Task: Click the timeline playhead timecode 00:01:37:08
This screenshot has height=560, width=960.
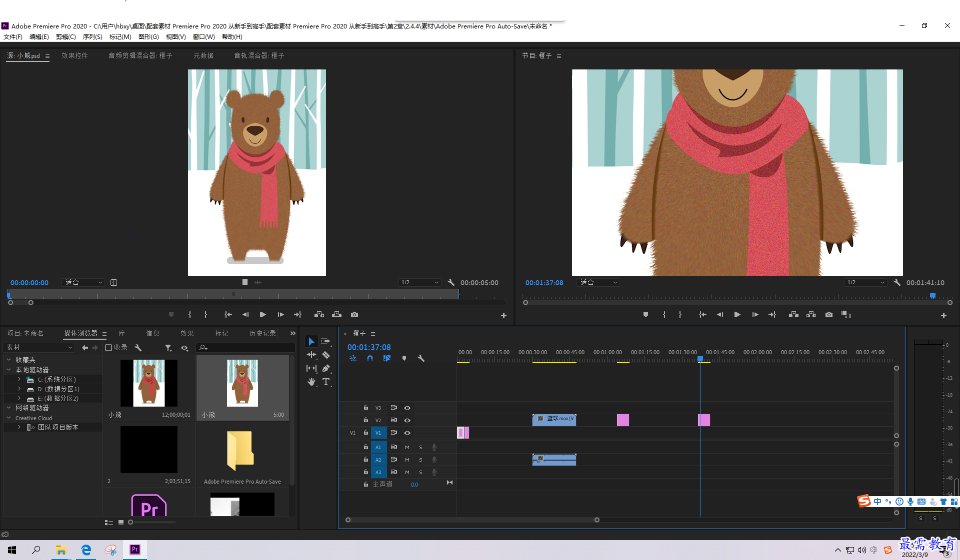Action: click(x=369, y=347)
